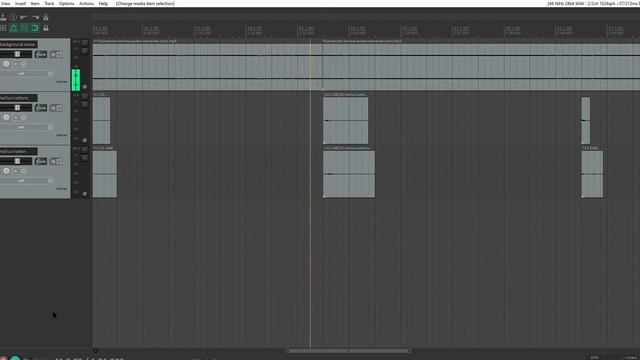
Task: Open the Insert menu
Action: (20, 3)
